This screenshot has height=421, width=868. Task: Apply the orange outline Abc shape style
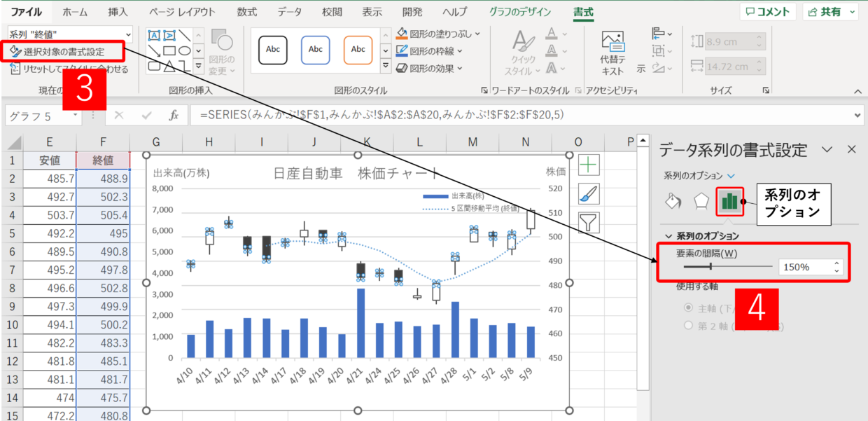pos(358,50)
